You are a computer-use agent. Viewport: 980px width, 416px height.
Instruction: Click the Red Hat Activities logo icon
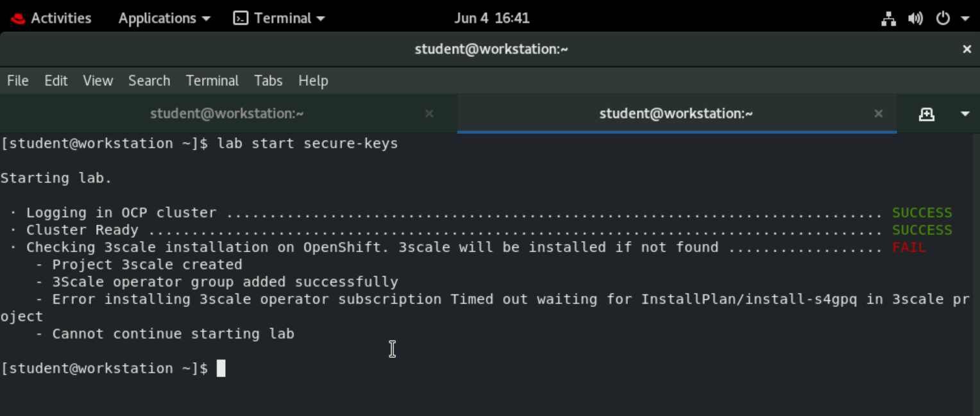click(18, 19)
